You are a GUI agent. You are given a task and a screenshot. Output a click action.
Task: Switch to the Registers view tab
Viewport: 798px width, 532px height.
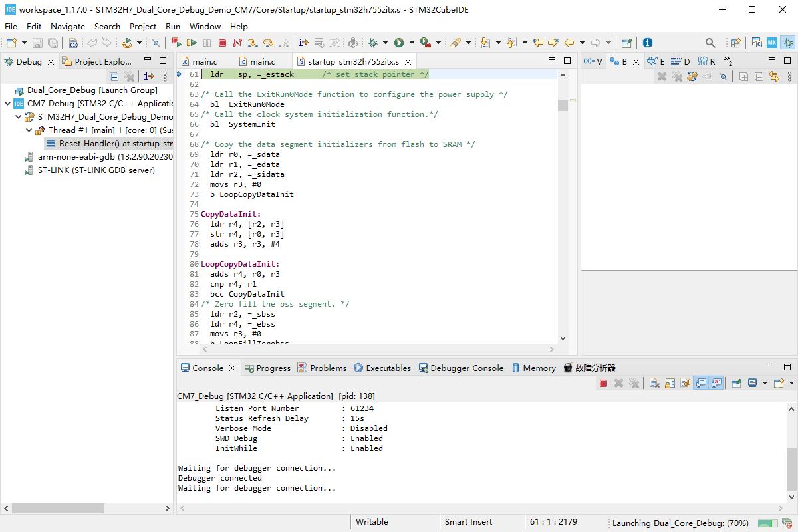pyautogui.click(x=706, y=61)
